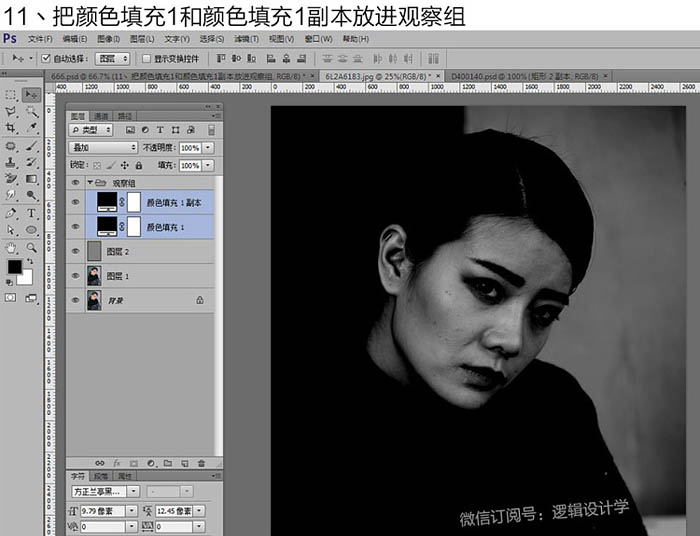Open the auto-select 图层 dropdown
Viewport: 700px width, 536px height.
pyautogui.click(x=112, y=58)
